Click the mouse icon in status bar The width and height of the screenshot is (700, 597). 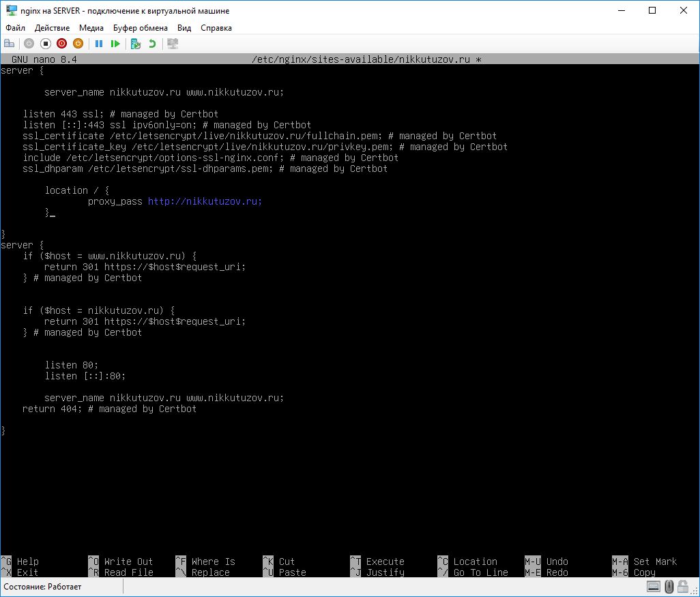[x=669, y=586]
